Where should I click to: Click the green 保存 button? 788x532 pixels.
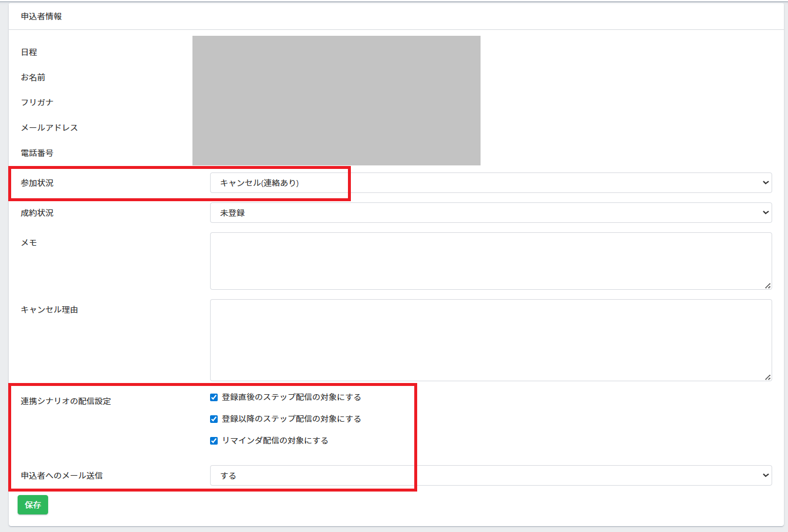pos(33,504)
